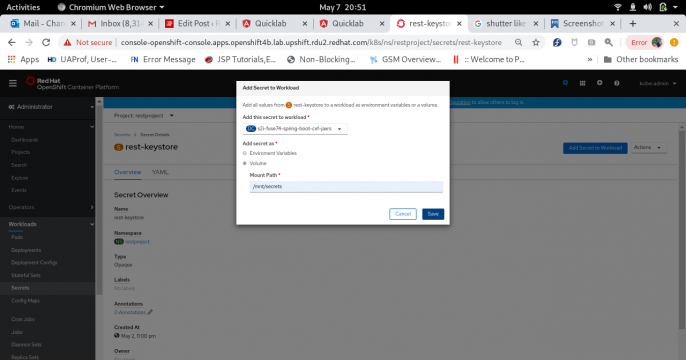Bookmark this page with the star icon
The height and width of the screenshot is (360, 686).
tap(536, 42)
